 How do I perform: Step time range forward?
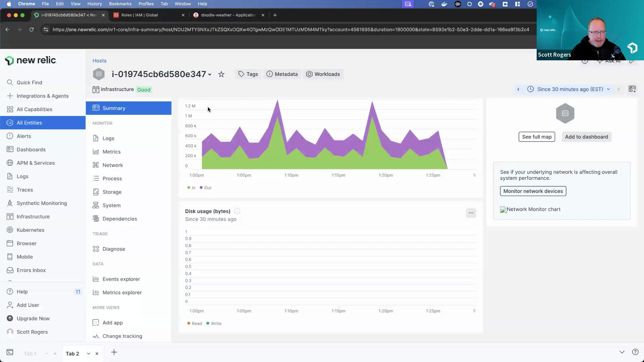619,89
